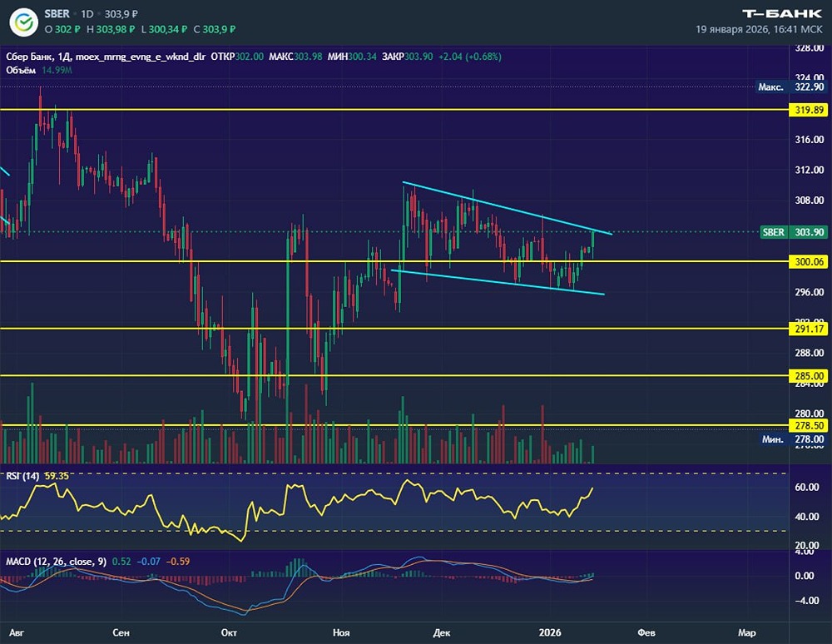The width and height of the screenshot is (832, 644).
Task: Click the 'Дек' label on time axis
Action: coord(442,632)
